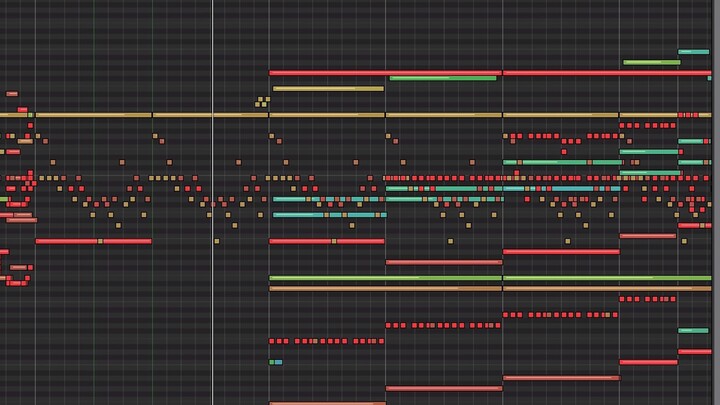Select the small teal note under the top red note's end
The image size is (720, 405).
click(709, 79)
